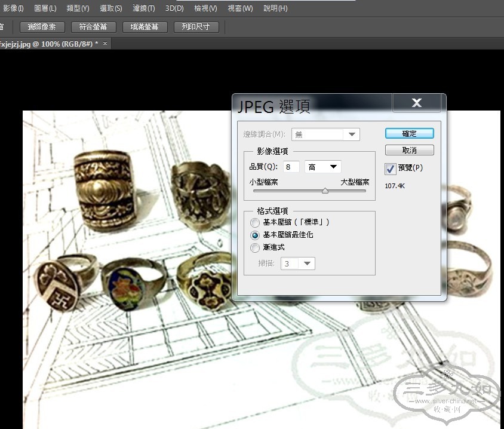504x429 pixels.
Task: Select 基本壓縮最佳化 radio option
Action: tap(255, 235)
